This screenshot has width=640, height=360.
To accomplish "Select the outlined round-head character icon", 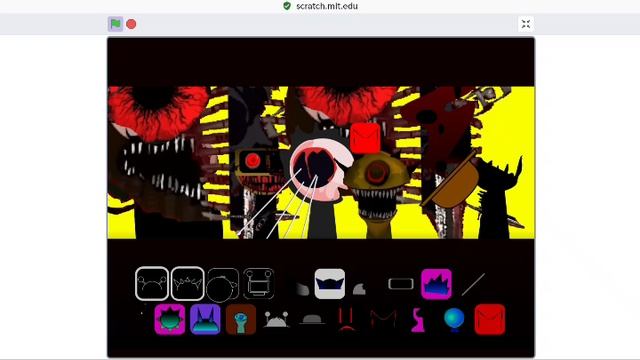I will click(x=223, y=284).
